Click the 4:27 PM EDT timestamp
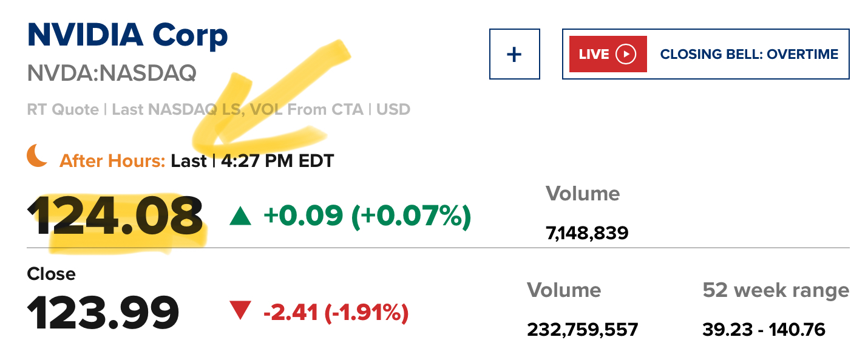Image resolution: width=868 pixels, height=354 pixels. (276, 161)
